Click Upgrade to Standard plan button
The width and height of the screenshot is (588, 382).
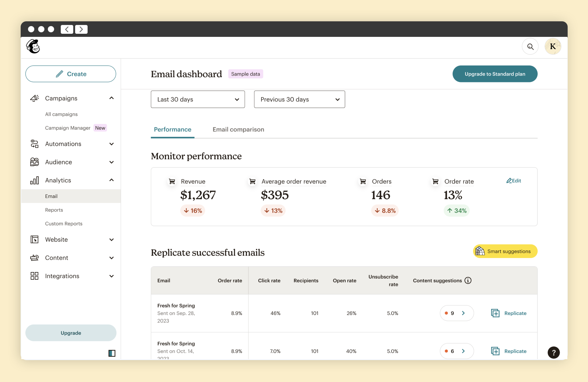495,74
